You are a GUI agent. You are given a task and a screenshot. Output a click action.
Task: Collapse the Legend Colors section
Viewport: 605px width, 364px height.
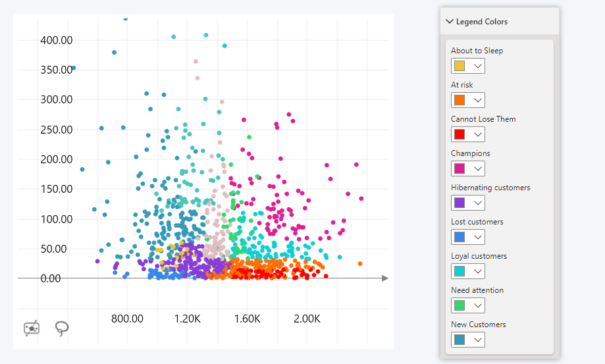pos(450,22)
